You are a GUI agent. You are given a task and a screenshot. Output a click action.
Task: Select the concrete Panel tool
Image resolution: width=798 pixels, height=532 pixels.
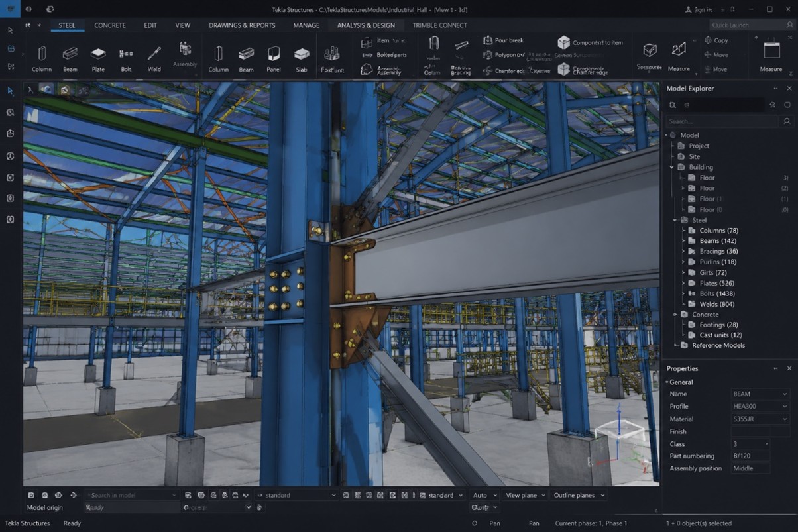(x=274, y=58)
